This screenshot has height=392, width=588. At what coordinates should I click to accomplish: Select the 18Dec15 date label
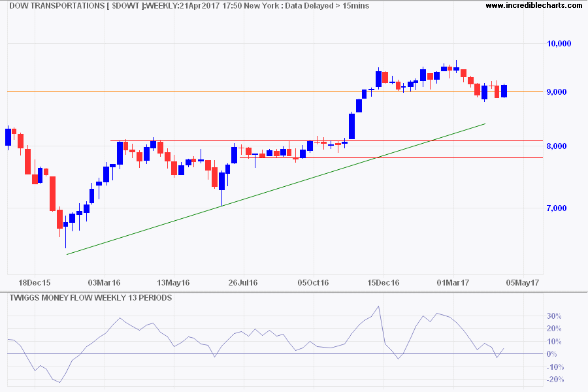click(35, 282)
